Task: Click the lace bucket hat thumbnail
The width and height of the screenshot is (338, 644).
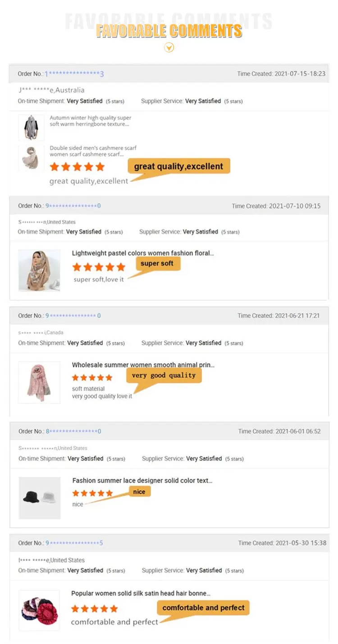Action: point(39,498)
